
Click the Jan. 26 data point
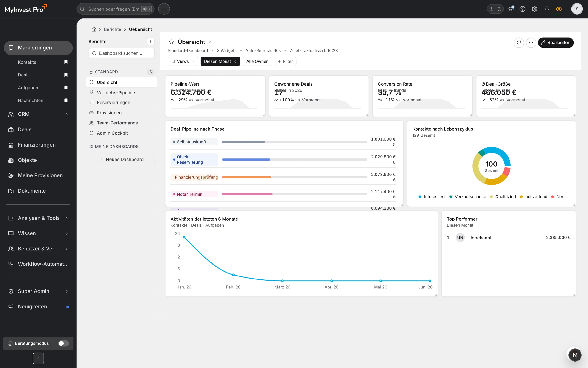click(184, 237)
